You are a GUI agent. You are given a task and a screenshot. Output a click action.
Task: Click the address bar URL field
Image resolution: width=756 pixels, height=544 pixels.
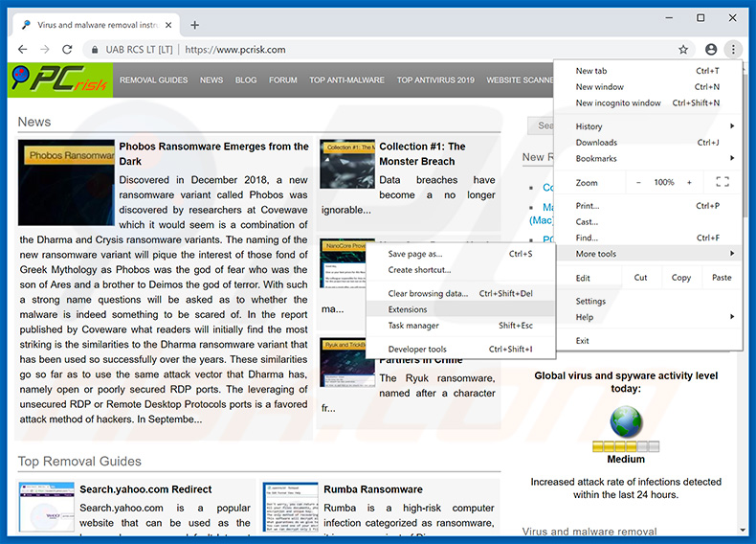coord(383,49)
